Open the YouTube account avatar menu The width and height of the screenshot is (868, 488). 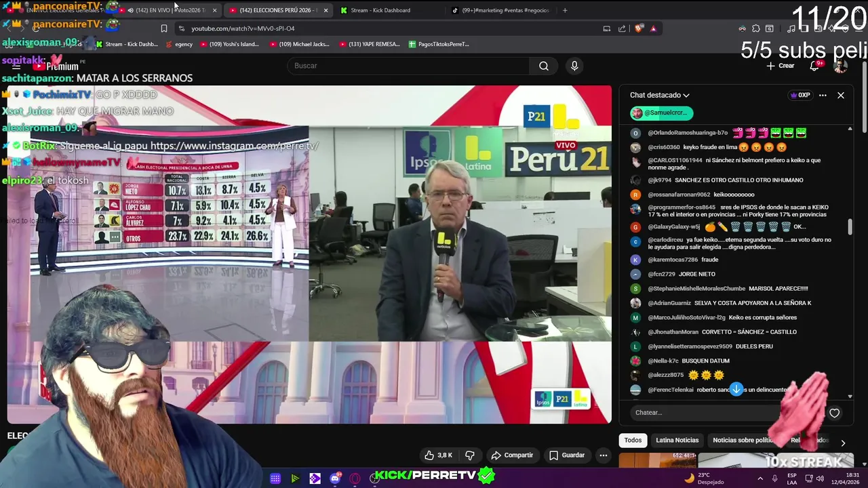click(840, 66)
